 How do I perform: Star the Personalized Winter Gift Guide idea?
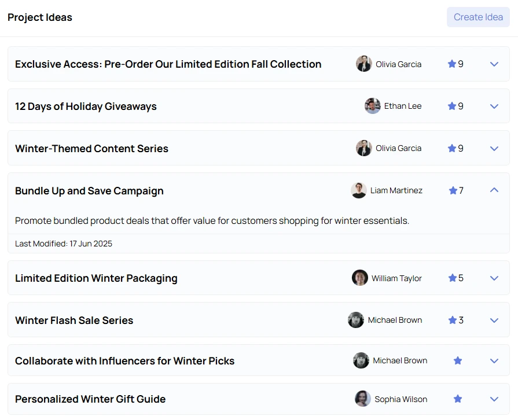[x=458, y=399]
